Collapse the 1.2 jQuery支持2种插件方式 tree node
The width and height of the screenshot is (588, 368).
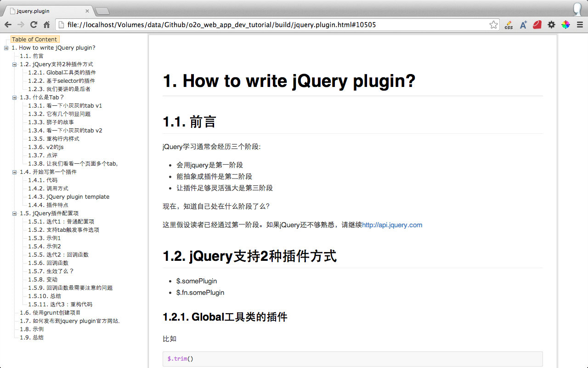(x=15, y=64)
